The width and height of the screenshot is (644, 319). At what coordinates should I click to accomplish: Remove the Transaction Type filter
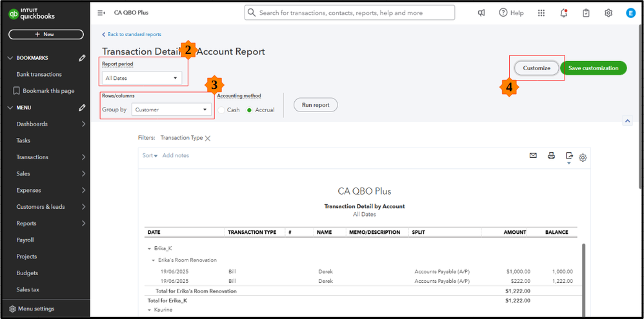click(208, 138)
